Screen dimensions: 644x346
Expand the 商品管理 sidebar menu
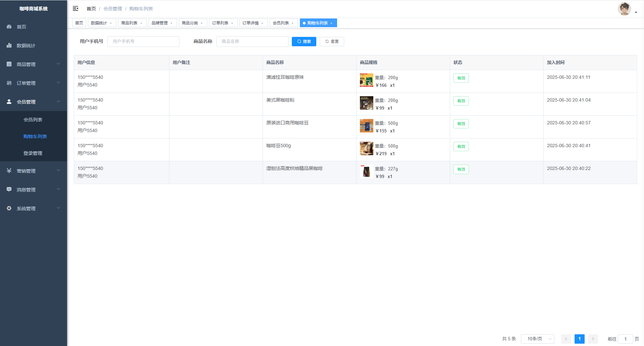click(34, 64)
